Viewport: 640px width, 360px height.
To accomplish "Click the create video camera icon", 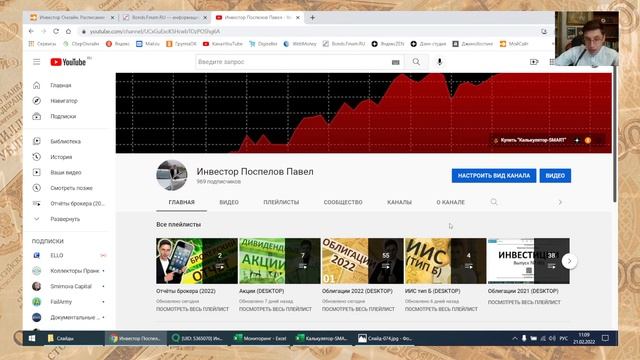I will [534, 62].
